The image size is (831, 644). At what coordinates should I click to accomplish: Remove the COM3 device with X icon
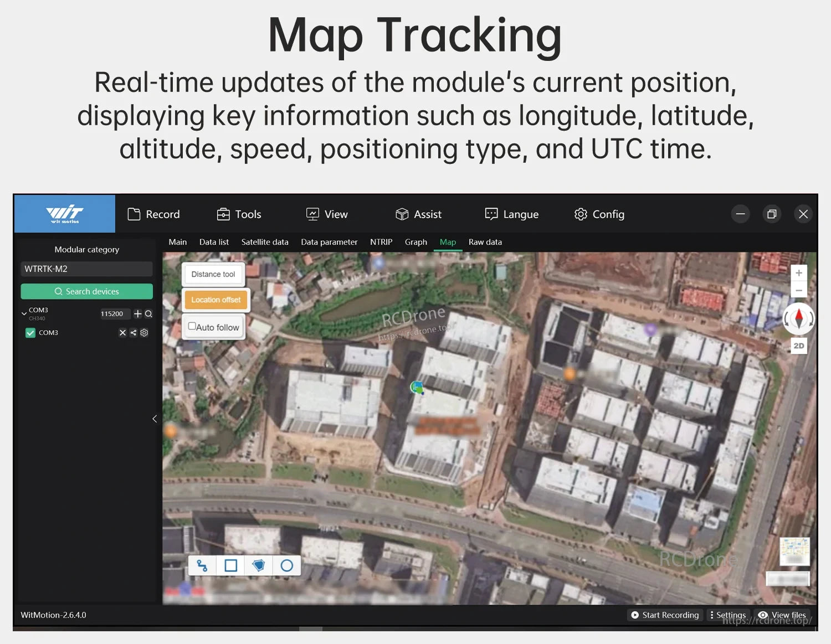click(122, 333)
